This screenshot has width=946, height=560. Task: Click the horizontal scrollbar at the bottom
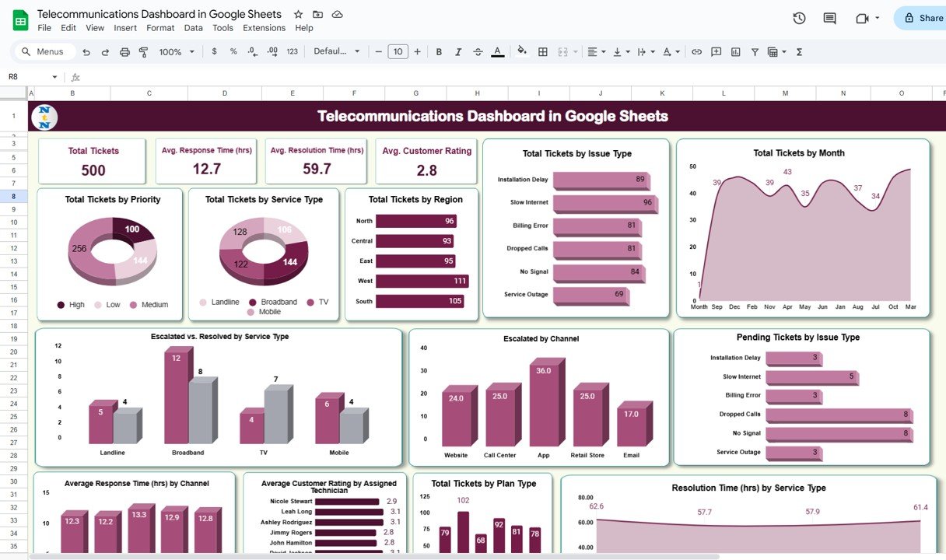coord(375,556)
